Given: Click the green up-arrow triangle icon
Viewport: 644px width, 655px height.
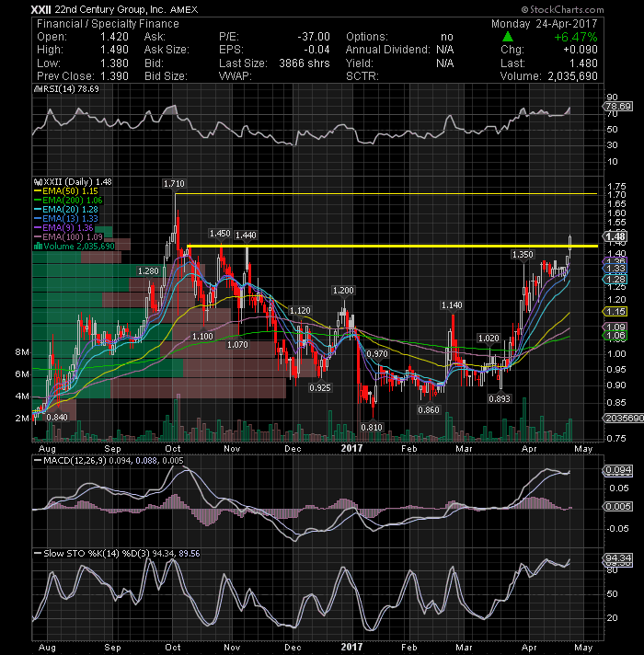Looking at the screenshot, I should click(x=508, y=37).
